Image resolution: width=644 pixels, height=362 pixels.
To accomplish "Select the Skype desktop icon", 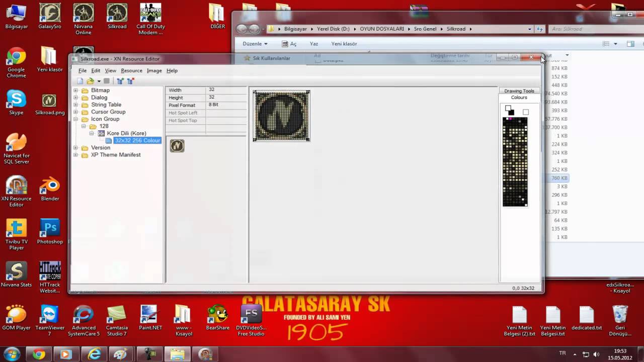I will [x=16, y=103].
